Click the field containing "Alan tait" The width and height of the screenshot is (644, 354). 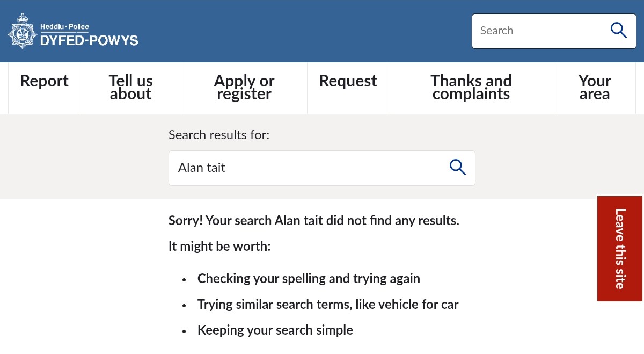(306, 168)
